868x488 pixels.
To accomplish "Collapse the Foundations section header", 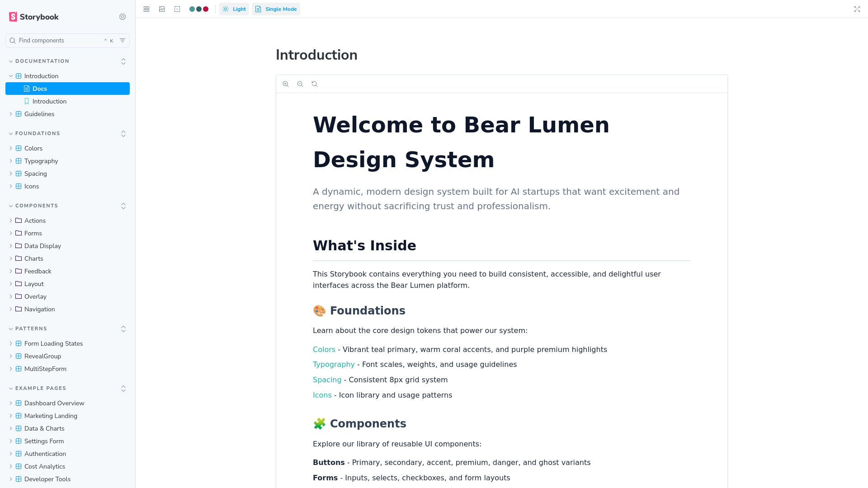I will (35, 134).
